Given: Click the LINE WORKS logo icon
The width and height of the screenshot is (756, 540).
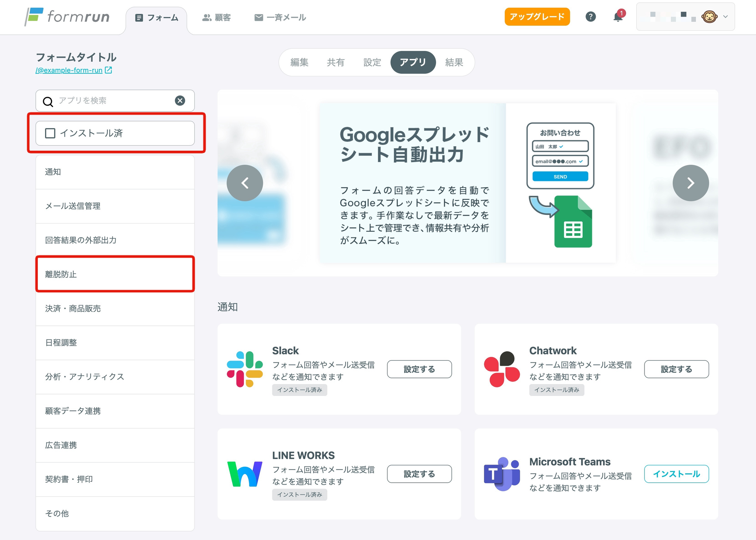Looking at the screenshot, I should coord(245,474).
